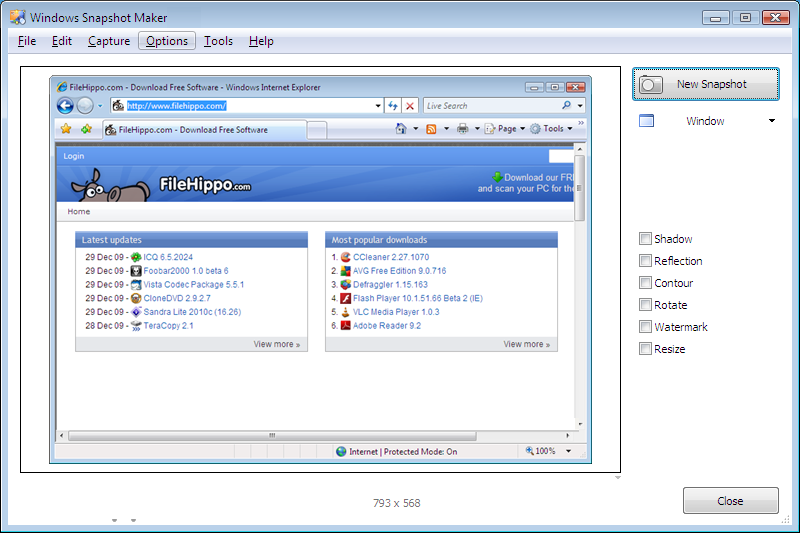This screenshot has width=800, height=533.
Task: Click the IE Home icon
Action: (x=401, y=129)
